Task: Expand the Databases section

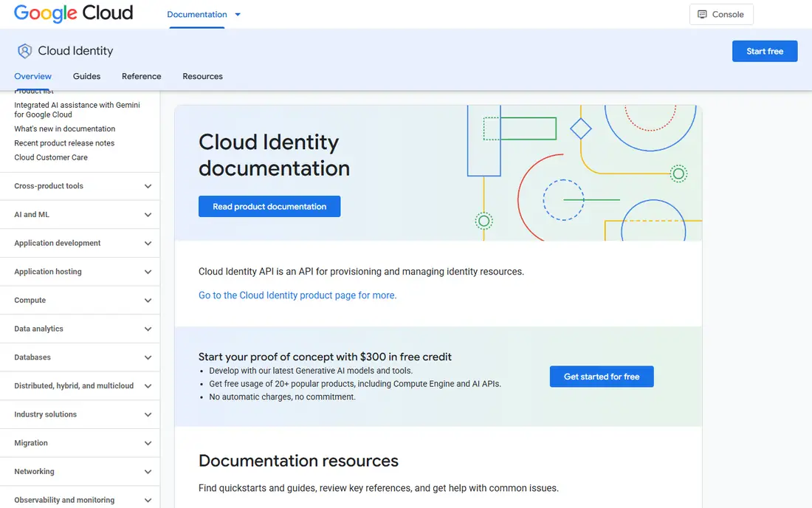Action: (80, 357)
